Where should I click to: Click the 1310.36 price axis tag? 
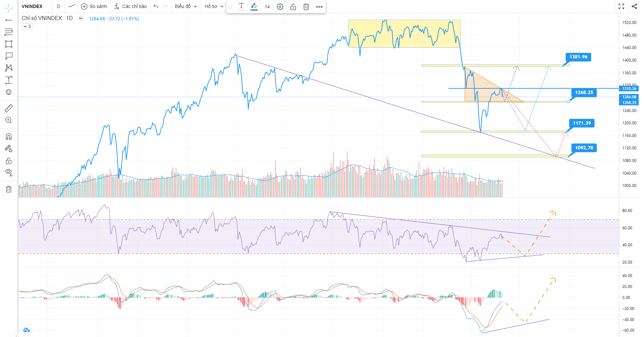pos(629,89)
